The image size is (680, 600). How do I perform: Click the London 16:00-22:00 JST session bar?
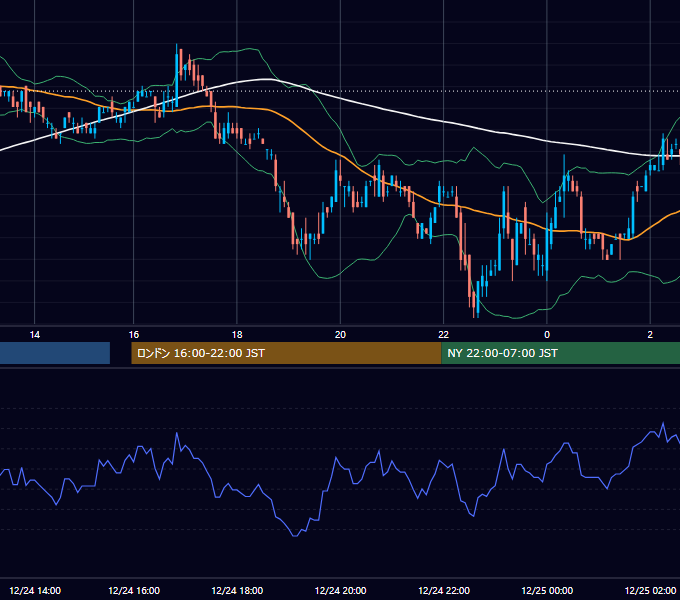pyautogui.click(x=286, y=353)
